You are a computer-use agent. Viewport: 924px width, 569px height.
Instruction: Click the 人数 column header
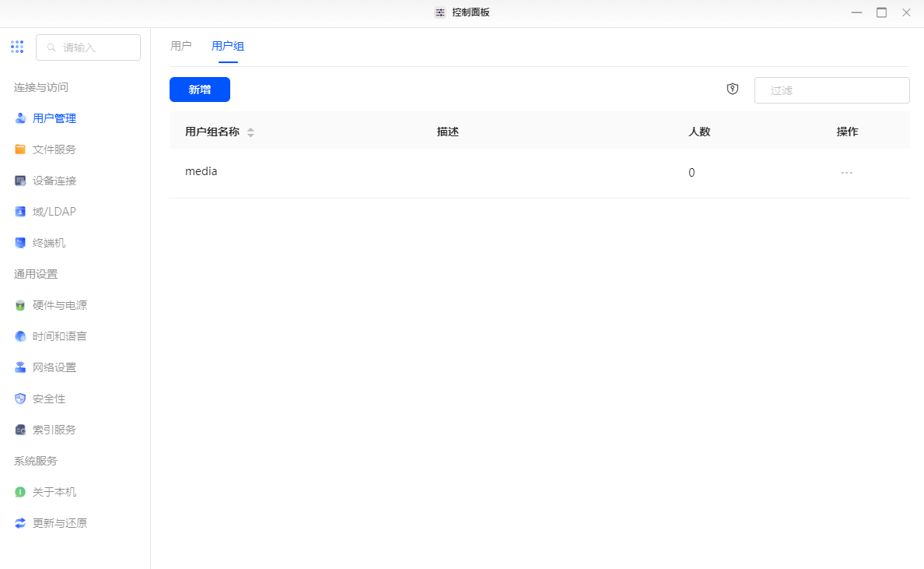click(x=699, y=132)
